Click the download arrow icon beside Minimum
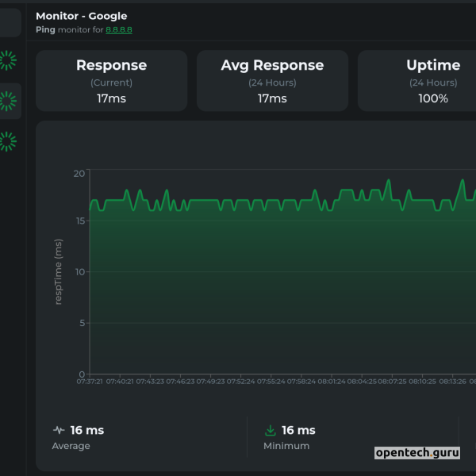Image resolution: width=476 pixels, height=476 pixels. [271, 430]
